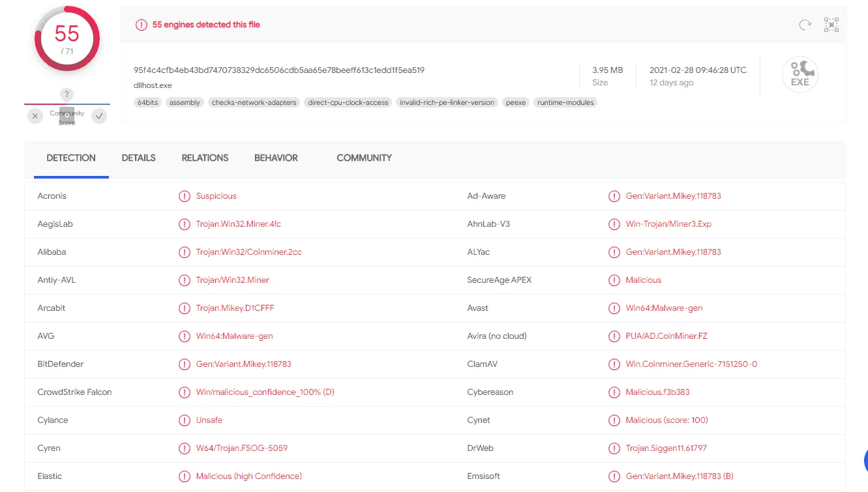Open the DETAILS tab
The image size is (868, 492).
tap(139, 158)
